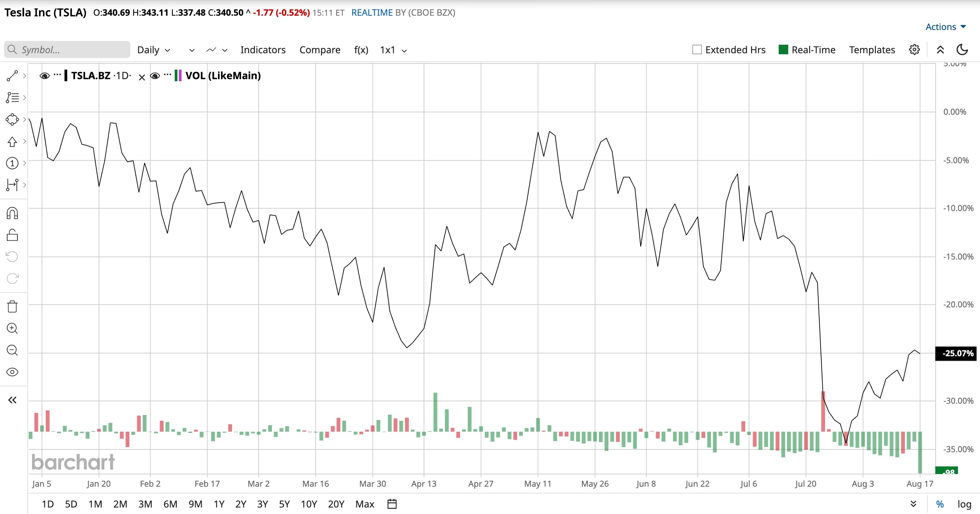Zoom in with the magnifier plus icon
The width and height of the screenshot is (980, 514).
12,328
